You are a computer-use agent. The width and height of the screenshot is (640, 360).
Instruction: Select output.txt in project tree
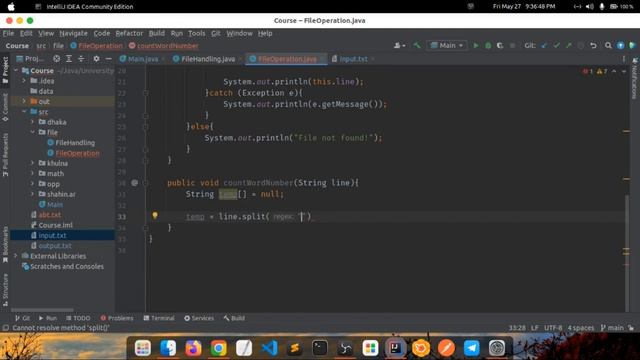pyautogui.click(x=55, y=246)
